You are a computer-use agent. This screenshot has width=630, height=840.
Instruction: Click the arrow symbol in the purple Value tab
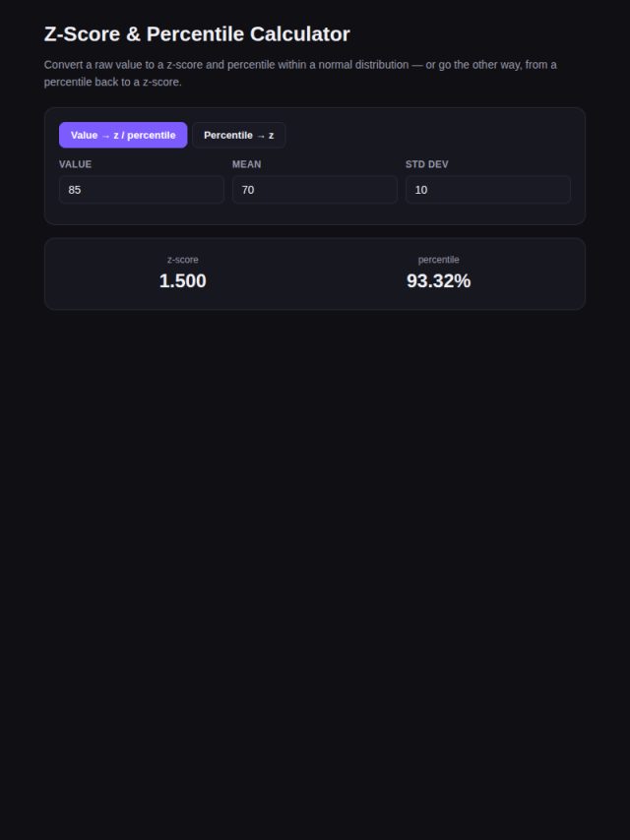[x=105, y=136]
